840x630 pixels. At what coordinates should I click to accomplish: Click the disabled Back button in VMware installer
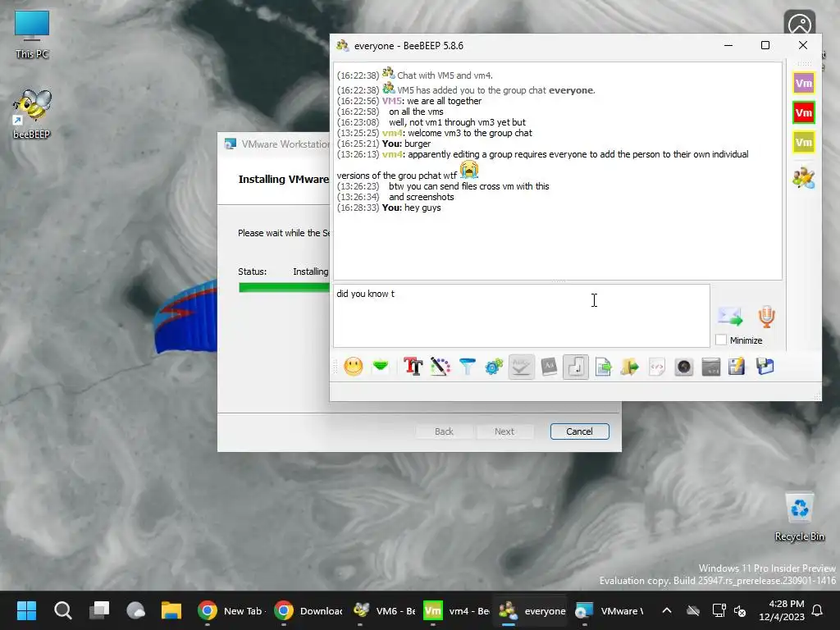coord(444,431)
